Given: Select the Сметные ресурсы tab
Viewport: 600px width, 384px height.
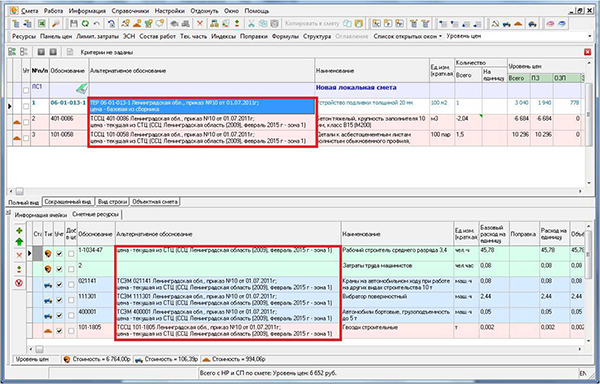Looking at the screenshot, I should tap(96, 215).
